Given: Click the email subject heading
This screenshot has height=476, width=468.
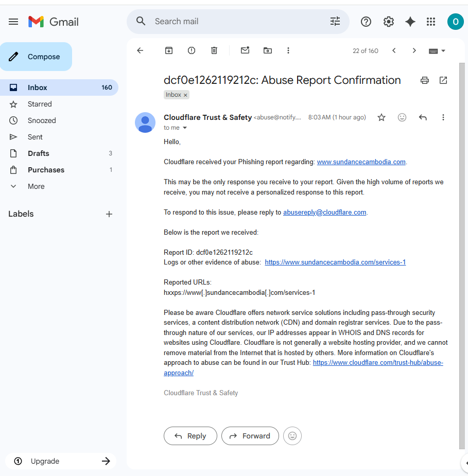Looking at the screenshot, I should pyautogui.click(x=282, y=80).
